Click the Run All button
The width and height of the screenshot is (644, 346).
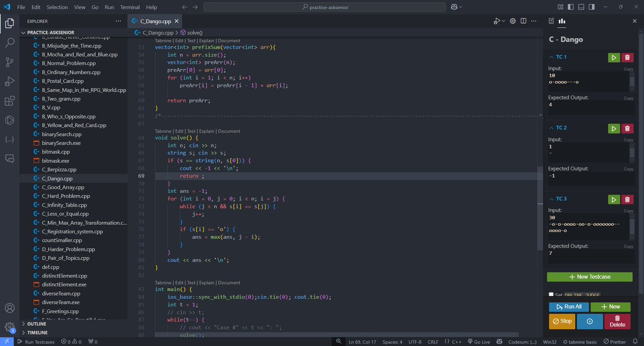click(569, 307)
